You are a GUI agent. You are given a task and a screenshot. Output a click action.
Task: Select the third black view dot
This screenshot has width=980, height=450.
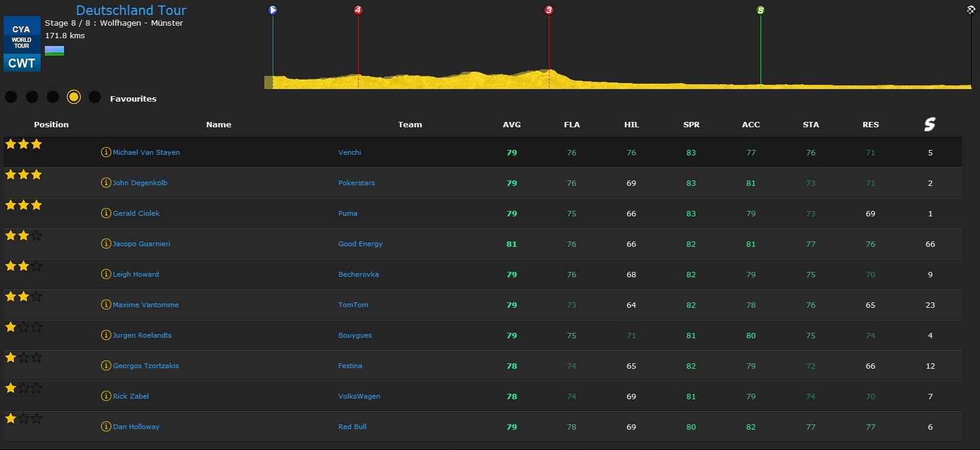click(x=53, y=97)
